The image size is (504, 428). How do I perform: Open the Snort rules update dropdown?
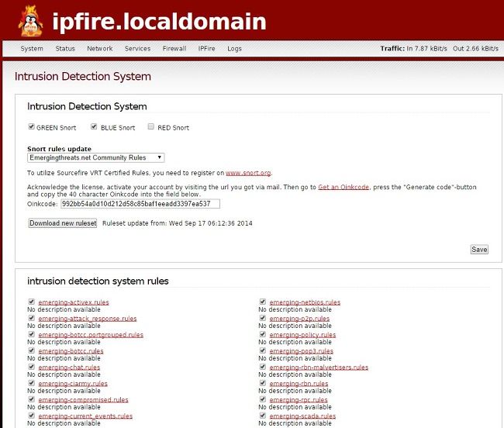[96, 157]
